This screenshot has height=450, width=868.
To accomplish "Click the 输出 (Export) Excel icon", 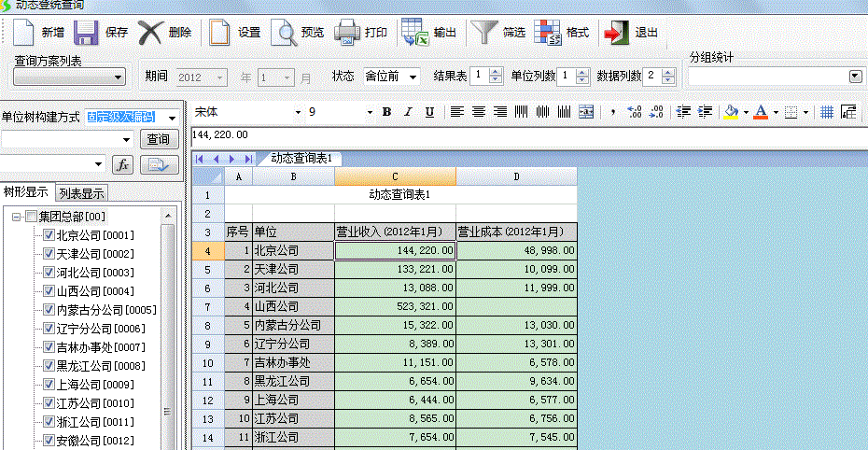I will tap(414, 32).
